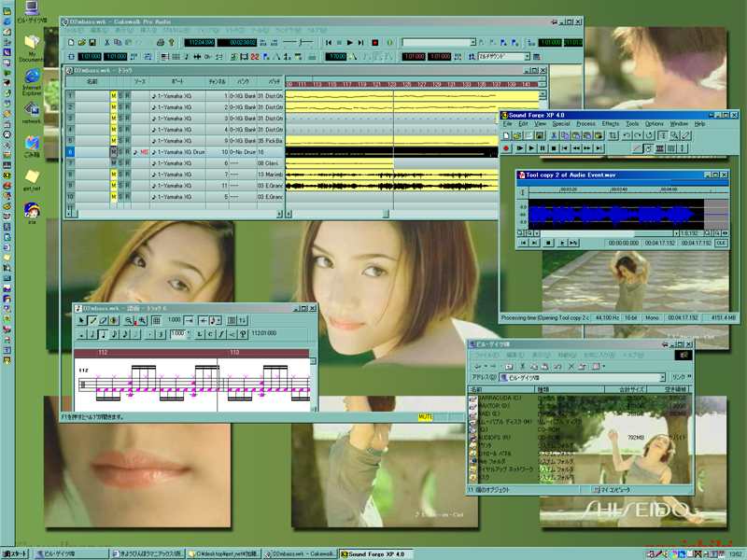Rewind to start in Cakewalk transport
Viewport: 747px width, 560px height.
pyautogui.click(x=329, y=42)
